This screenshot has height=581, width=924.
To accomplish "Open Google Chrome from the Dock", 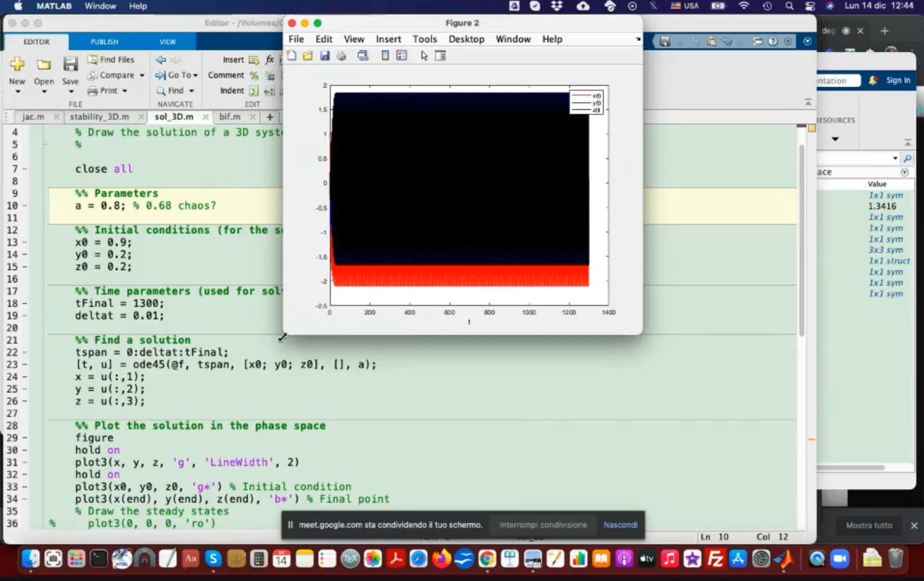I will (487, 558).
